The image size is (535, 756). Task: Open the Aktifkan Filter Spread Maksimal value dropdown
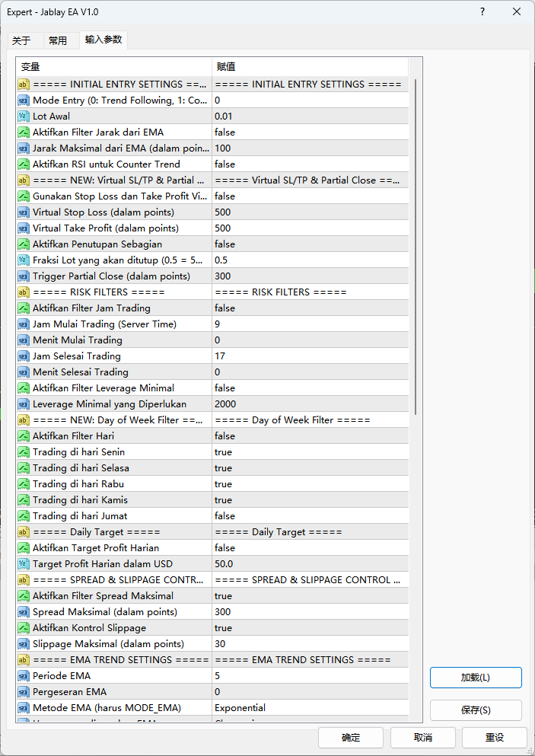tap(310, 596)
